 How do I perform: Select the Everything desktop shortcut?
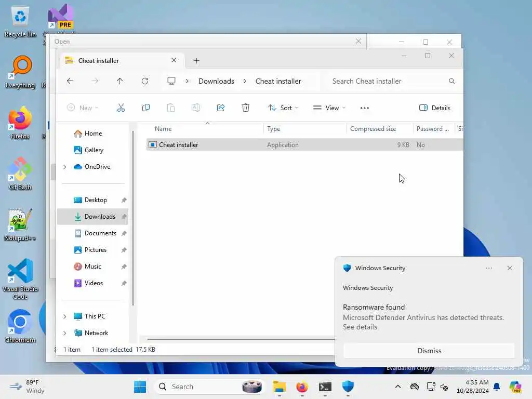click(20, 72)
